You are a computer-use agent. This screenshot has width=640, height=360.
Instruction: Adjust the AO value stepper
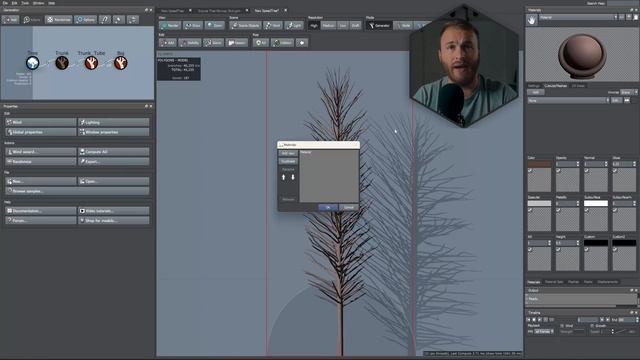click(x=549, y=243)
